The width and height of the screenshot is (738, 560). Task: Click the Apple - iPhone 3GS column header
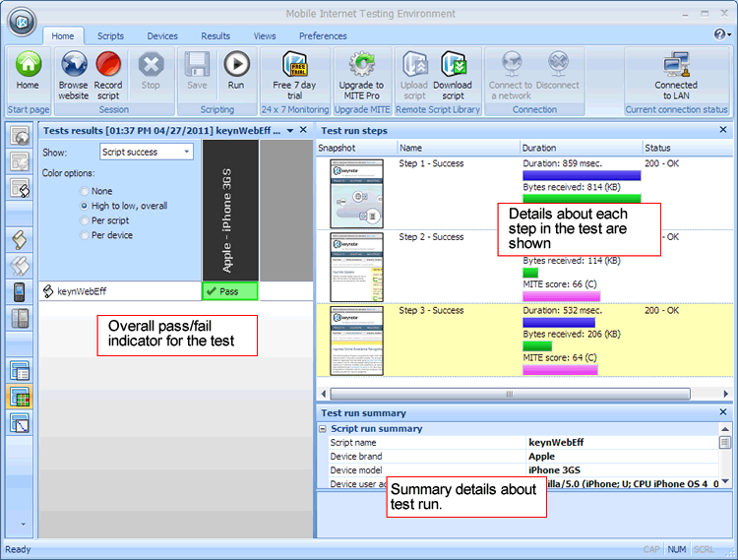tap(230, 211)
